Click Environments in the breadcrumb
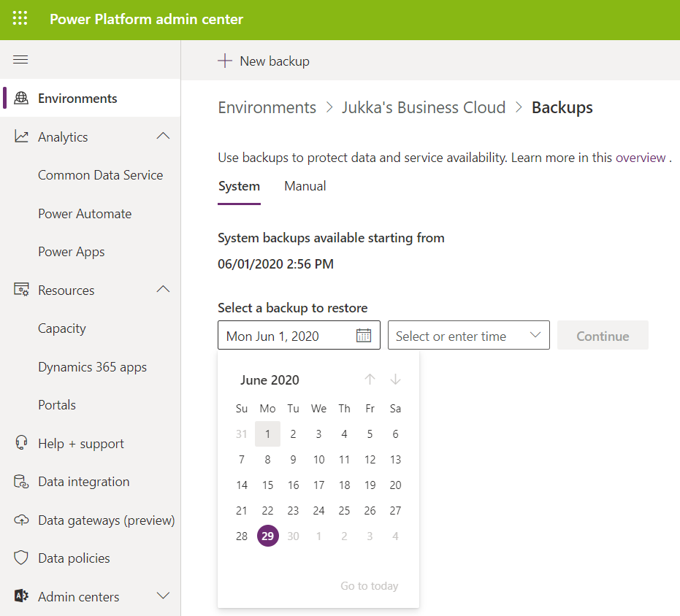Image resolution: width=680 pixels, height=616 pixels. tap(267, 107)
